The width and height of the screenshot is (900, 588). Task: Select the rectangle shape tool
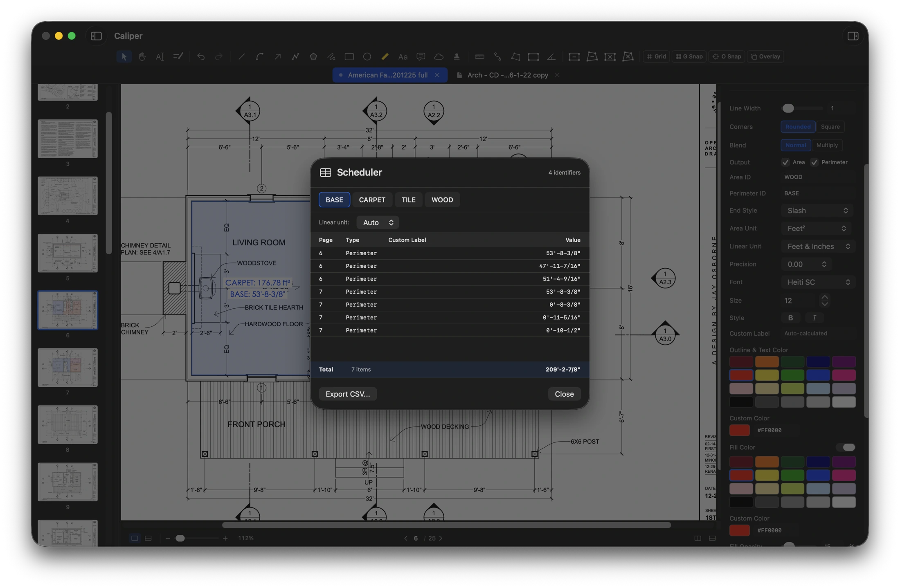pos(349,56)
